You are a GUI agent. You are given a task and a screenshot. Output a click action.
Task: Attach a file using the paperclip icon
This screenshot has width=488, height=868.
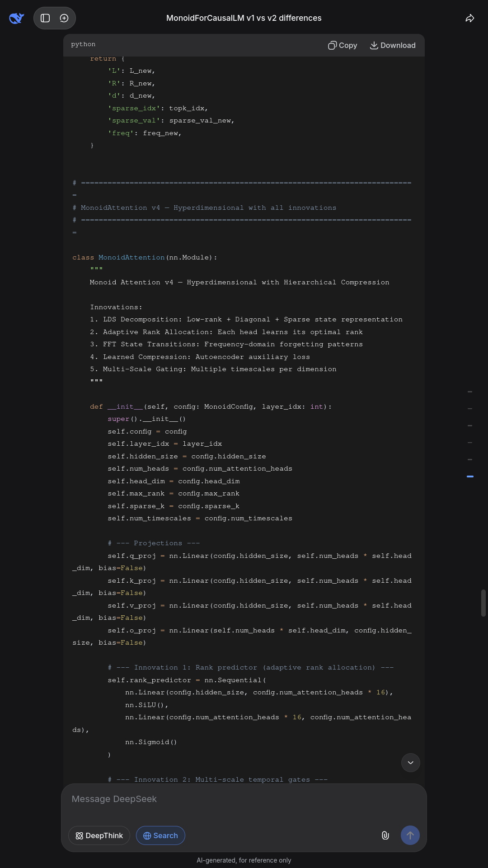point(385,835)
